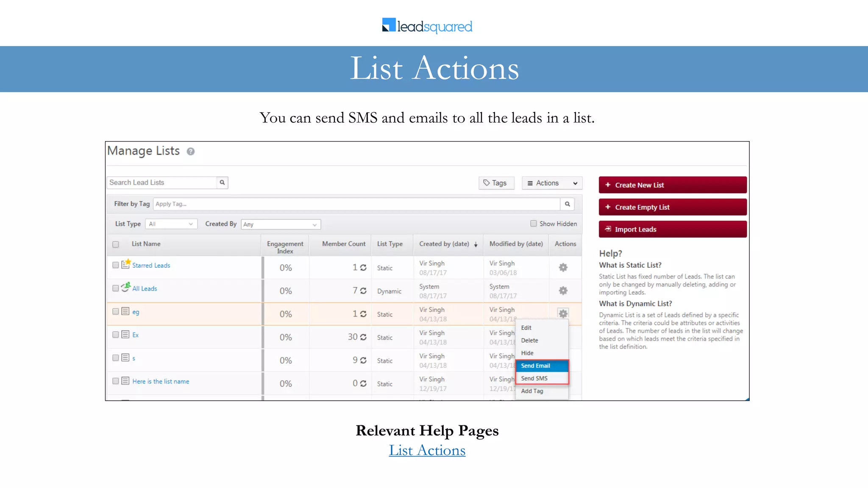Open the All Leads list link
The image size is (868, 488).
click(x=145, y=289)
